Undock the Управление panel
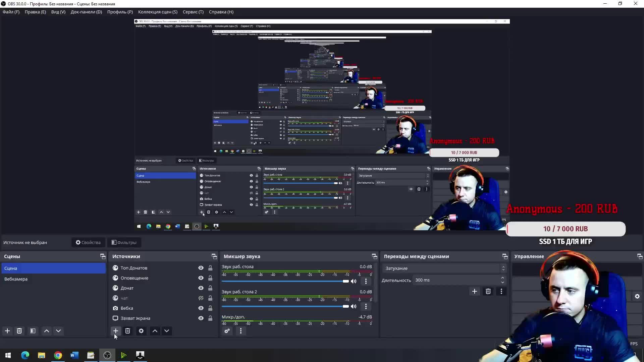644x362 pixels. click(x=640, y=256)
